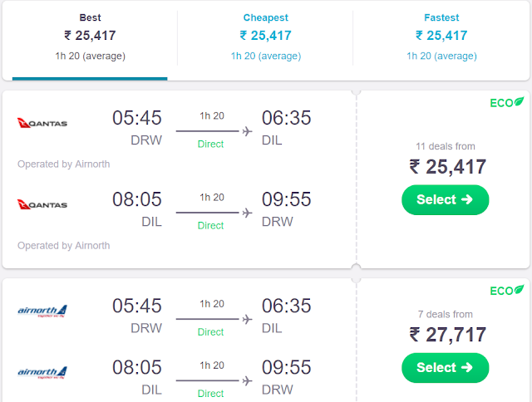Screen dimensions: 532x402
Task: Switch to the Best sorting tab
Action: pyautogui.click(x=90, y=37)
